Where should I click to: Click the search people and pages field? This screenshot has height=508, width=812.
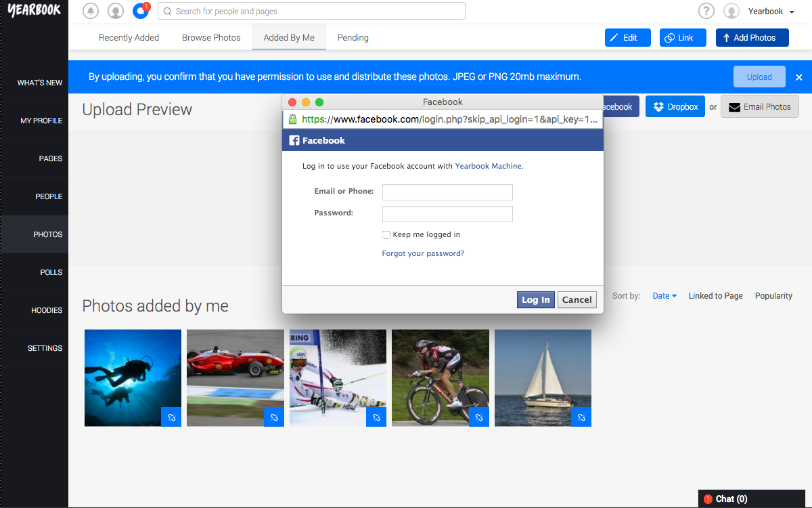(x=311, y=11)
